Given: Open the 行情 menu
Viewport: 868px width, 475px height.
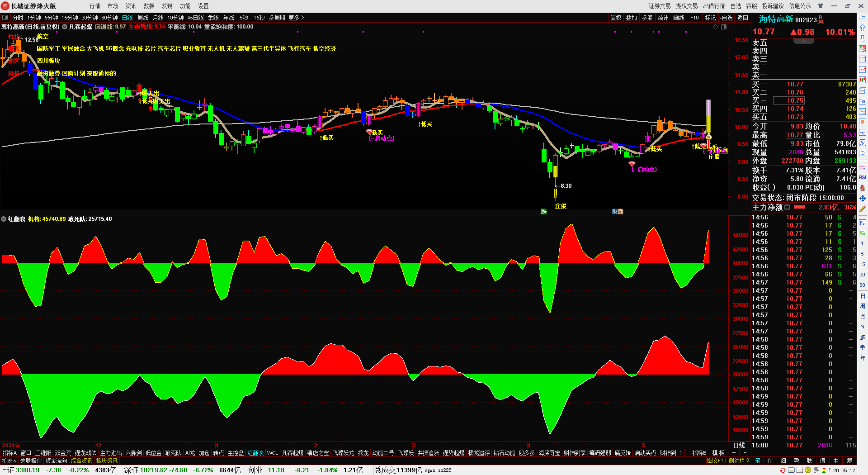Looking at the screenshot, I should (94, 6).
